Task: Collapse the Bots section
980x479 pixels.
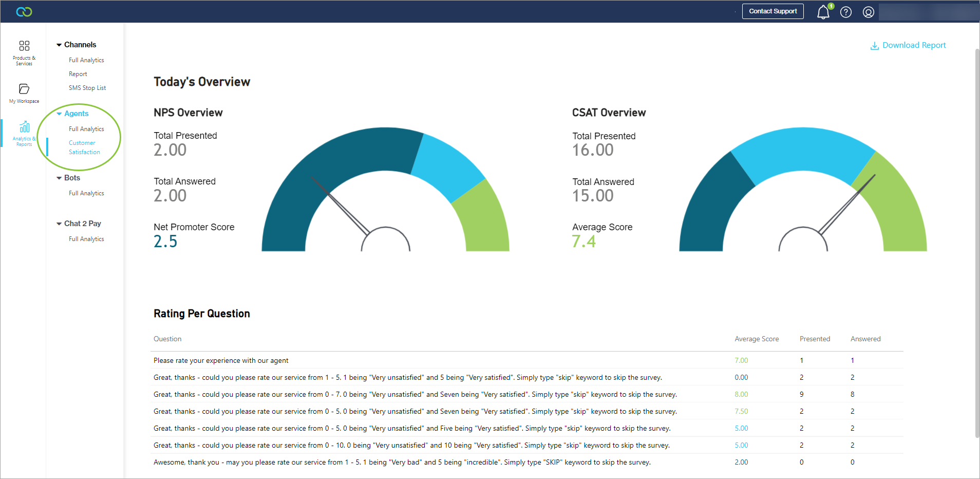Action: point(59,178)
